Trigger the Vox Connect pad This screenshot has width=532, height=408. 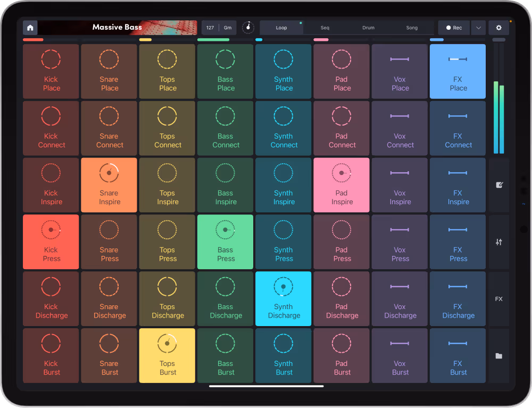point(400,128)
